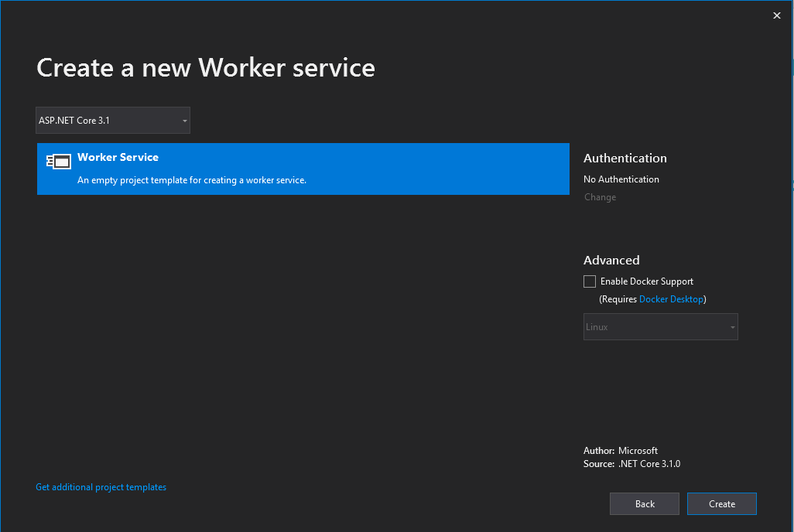Click the Advanced section header
Viewport: 794px width, 532px height.
click(x=611, y=260)
